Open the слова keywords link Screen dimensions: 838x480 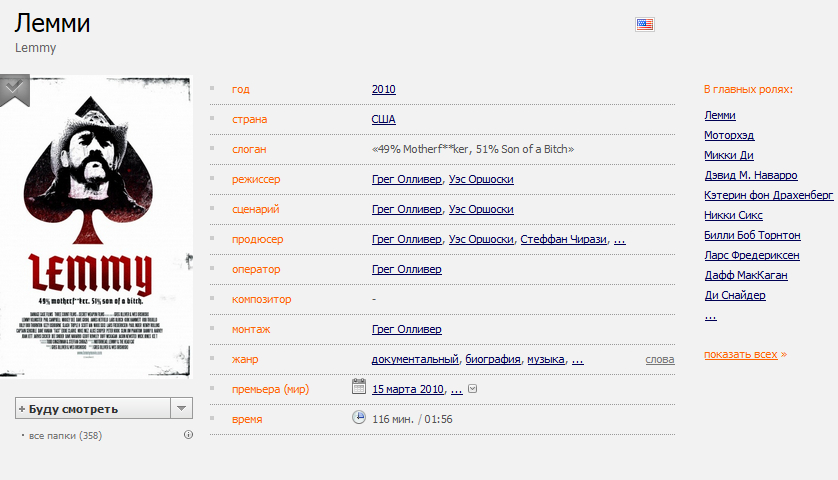coord(660,360)
